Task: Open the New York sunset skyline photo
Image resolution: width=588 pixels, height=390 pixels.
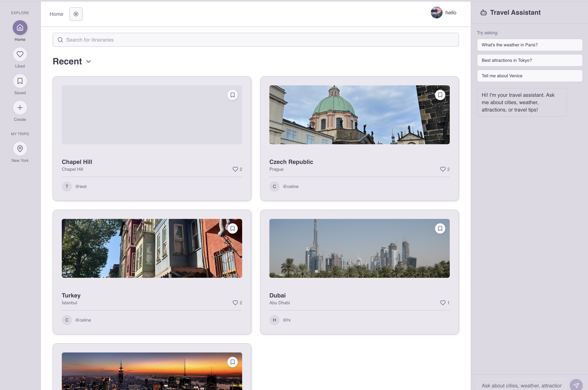Action: 152,371
